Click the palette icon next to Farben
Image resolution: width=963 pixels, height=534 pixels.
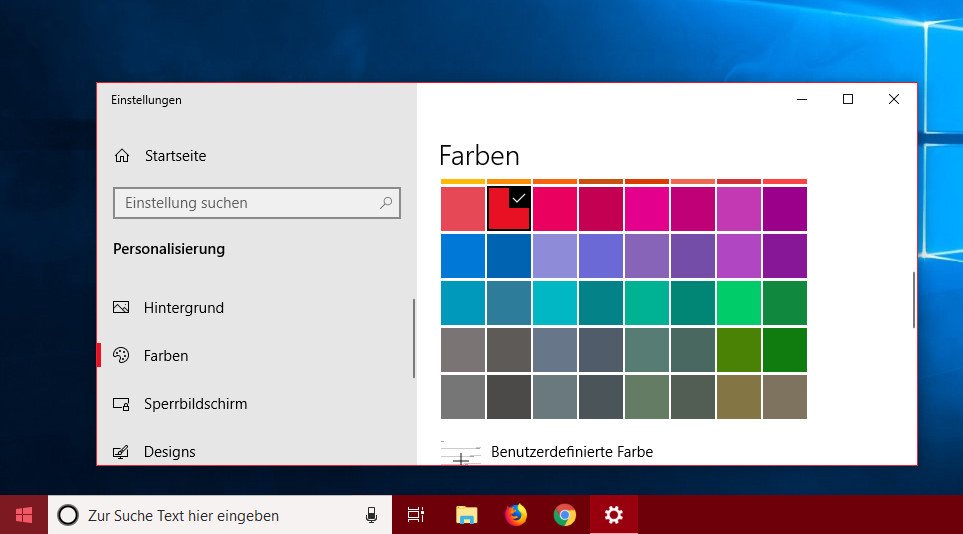coord(121,355)
